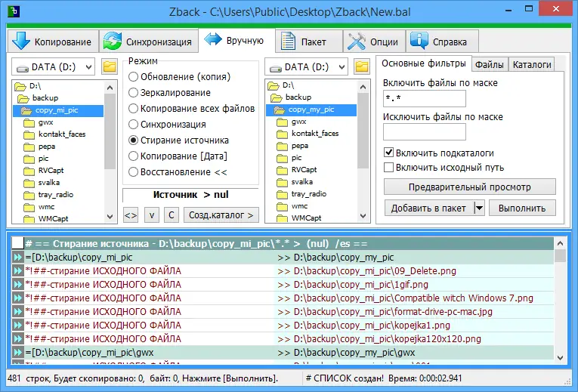This screenshot has width=578, height=392.
Task: Open the Справка tab
Action: (442, 42)
